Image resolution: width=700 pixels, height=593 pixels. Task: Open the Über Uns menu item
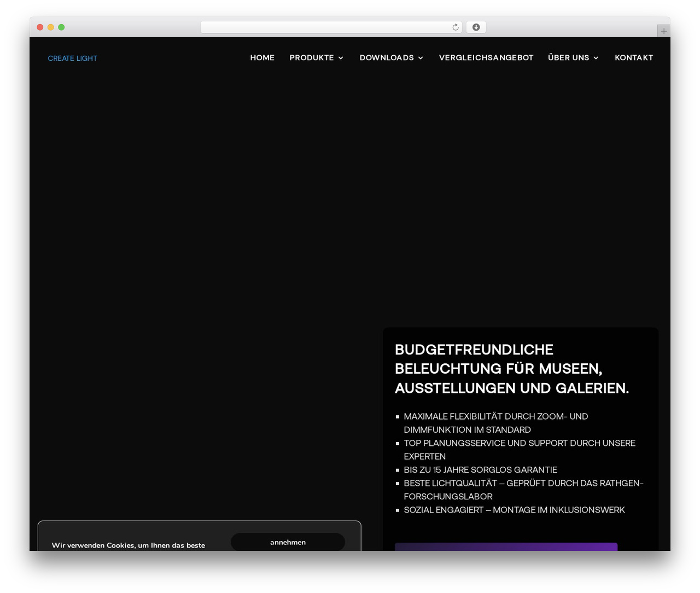[x=569, y=57]
